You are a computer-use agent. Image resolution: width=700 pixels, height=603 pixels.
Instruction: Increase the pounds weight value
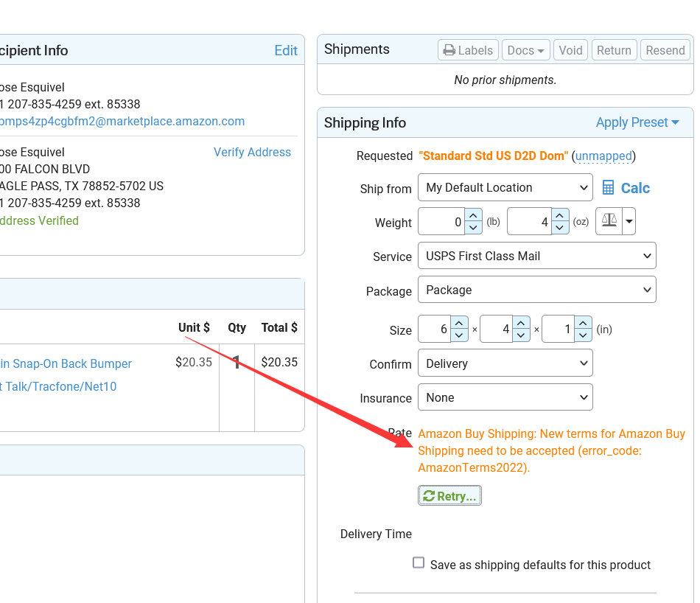pos(474,215)
